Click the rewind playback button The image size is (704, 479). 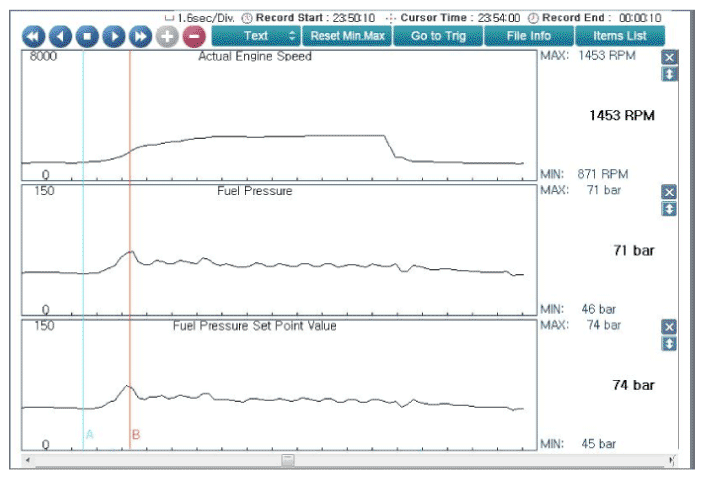(x=34, y=36)
